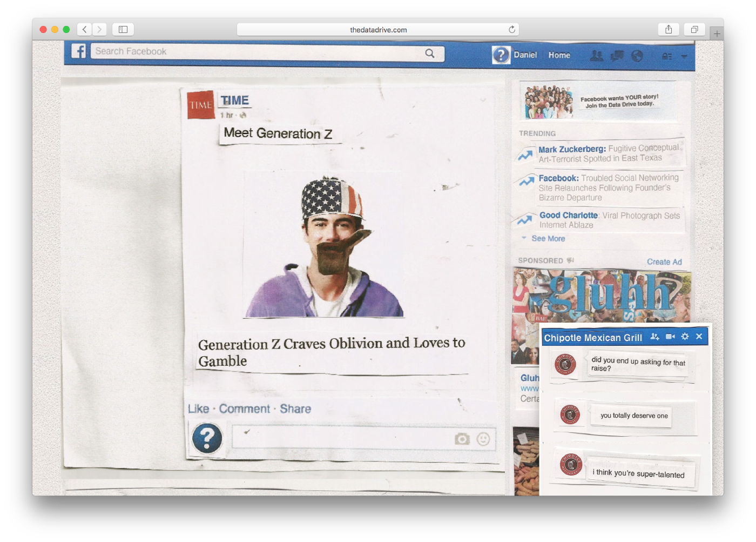Click the search magnifier icon
The width and height of the screenshot is (756, 542).
tap(430, 53)
